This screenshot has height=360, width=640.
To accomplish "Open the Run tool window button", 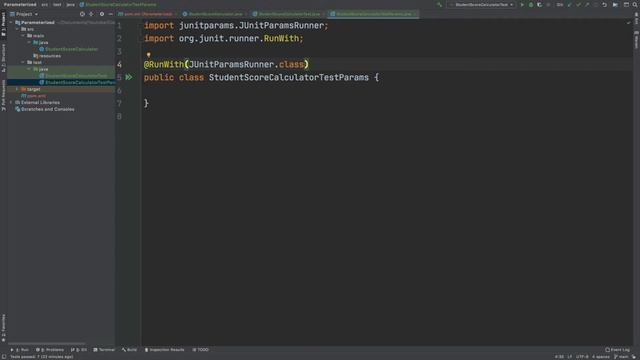I will point(20,350).
